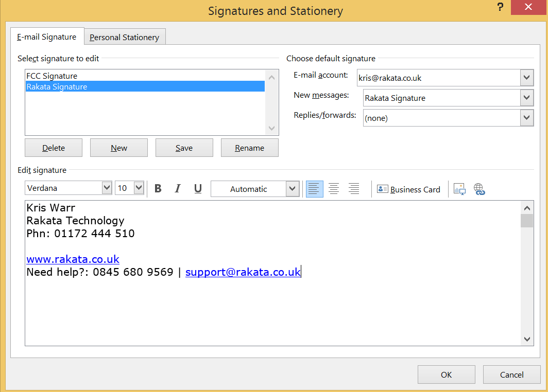Align signature text left
548x392 pixels.
coord(314,189)
